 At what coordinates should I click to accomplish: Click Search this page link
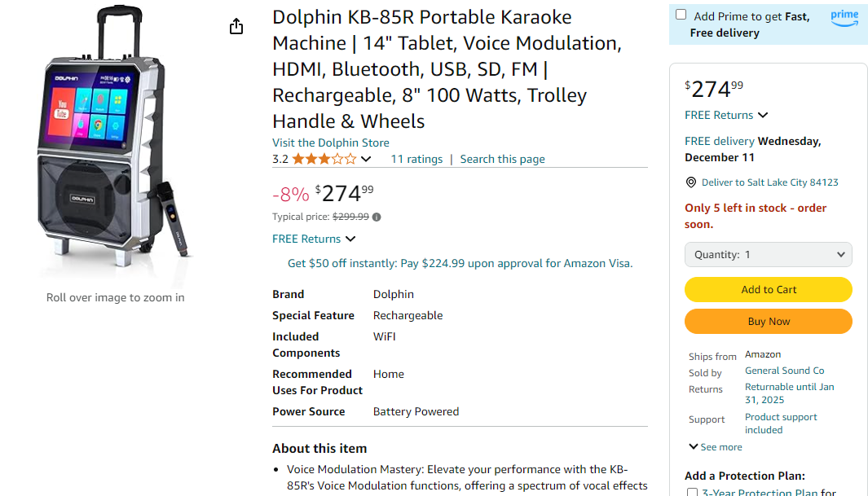(502, 159)
